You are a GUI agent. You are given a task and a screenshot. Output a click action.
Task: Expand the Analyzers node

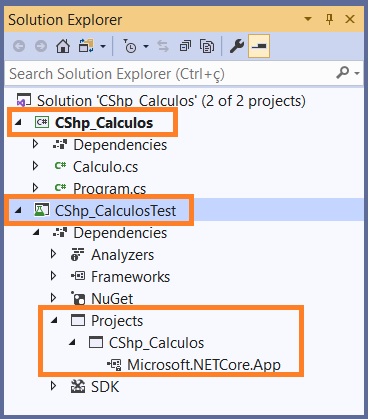53,254
